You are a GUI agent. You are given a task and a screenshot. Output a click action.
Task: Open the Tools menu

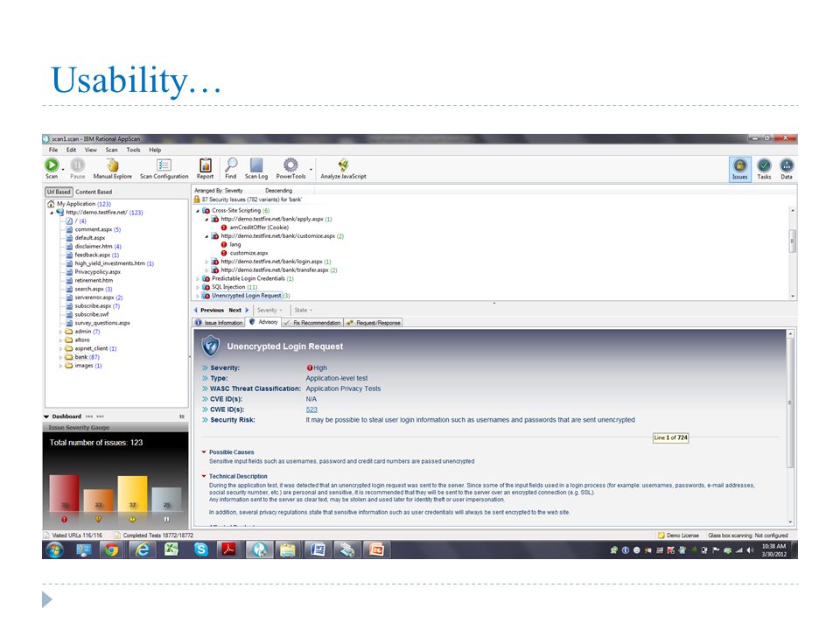tap(133, 150)
